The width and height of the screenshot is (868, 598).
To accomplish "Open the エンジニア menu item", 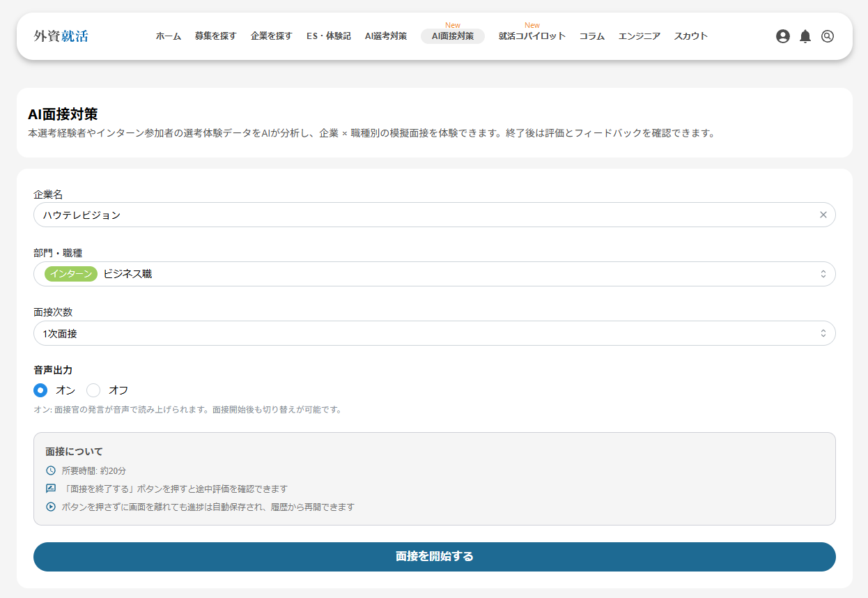I will (640, 36).
